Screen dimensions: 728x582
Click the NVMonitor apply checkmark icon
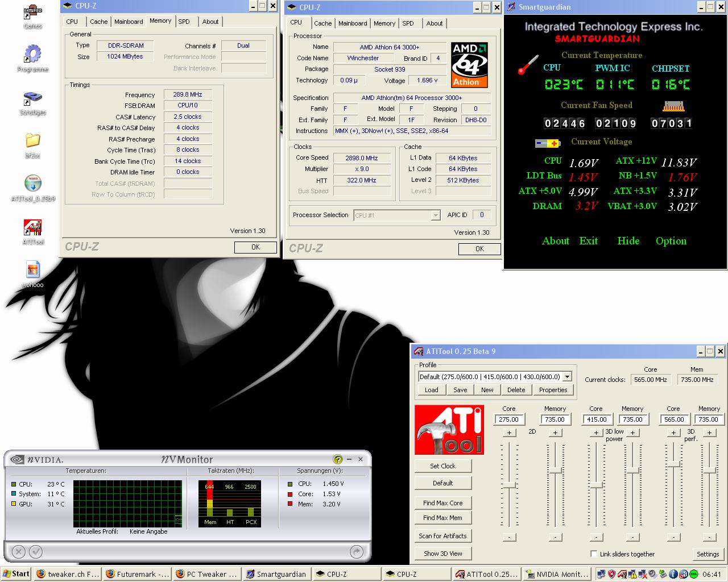coord(36,551)
